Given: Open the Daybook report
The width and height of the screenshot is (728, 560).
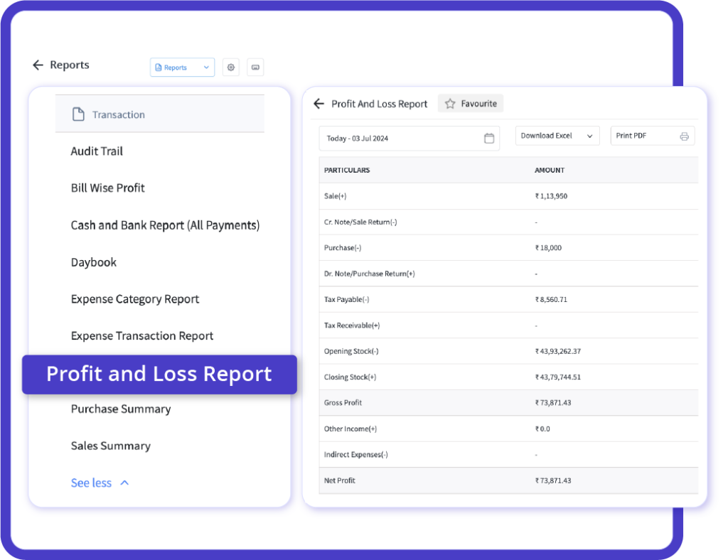Looking at the screenshot, I should point(93,262).
